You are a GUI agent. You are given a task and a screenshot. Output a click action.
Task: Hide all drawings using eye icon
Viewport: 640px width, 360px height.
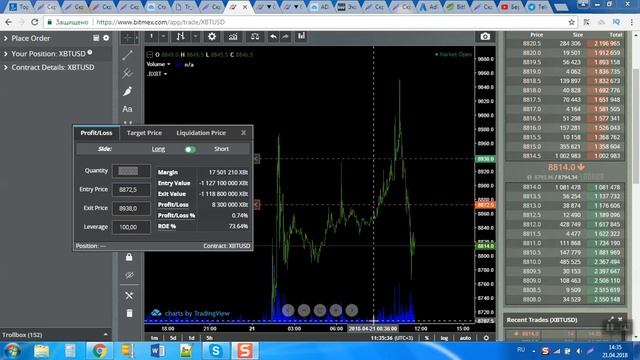pyautogui.click(x=129, y=275)
